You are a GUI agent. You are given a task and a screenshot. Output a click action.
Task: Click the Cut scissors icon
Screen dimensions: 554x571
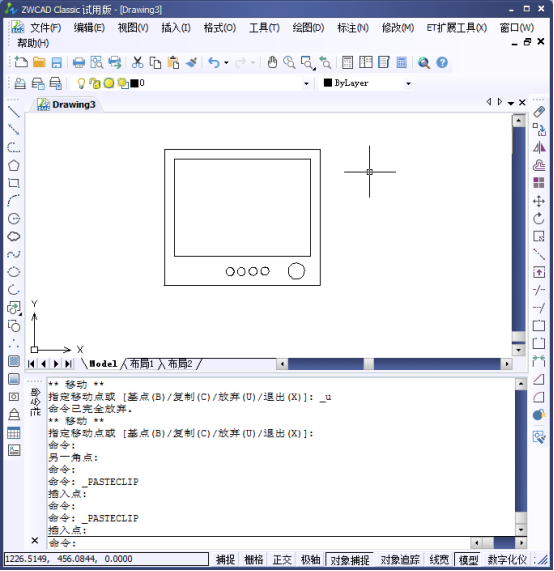(137, 62)
